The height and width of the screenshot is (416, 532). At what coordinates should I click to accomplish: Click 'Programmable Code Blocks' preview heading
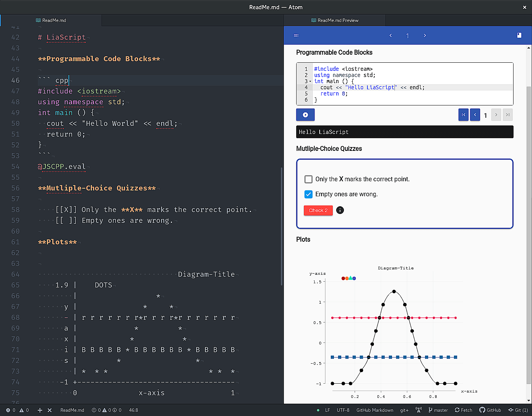point(334,52)
